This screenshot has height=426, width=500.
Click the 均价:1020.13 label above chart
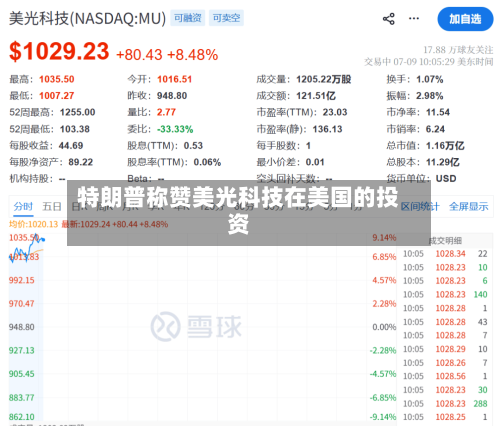tap(34, 224)
